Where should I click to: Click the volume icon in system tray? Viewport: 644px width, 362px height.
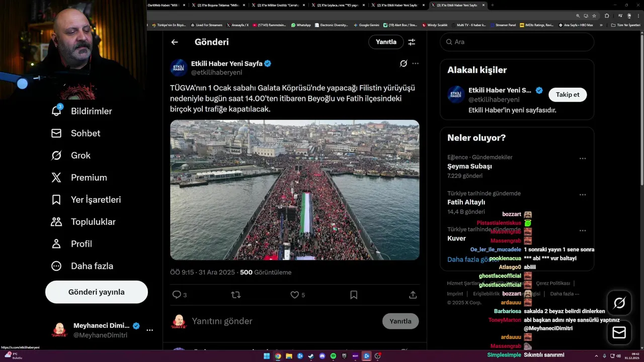(618, 356)
